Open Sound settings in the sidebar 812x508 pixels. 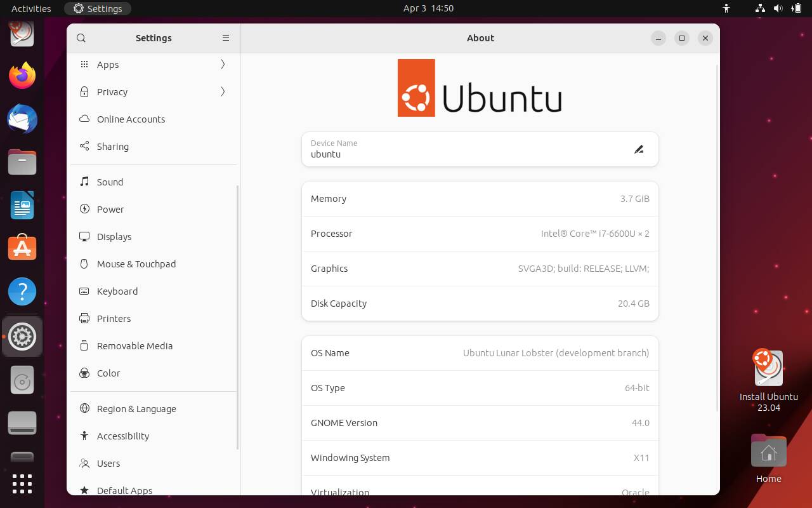point(109,182)
